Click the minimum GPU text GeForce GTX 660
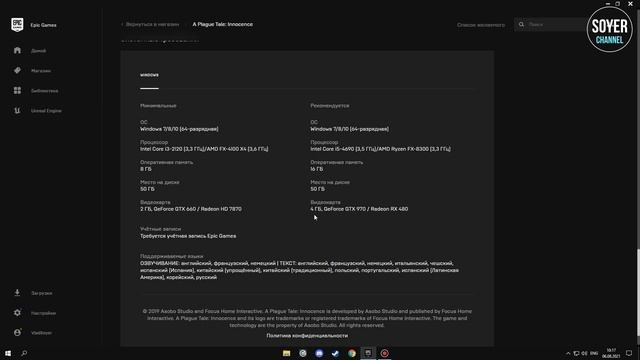 point(191,209)
